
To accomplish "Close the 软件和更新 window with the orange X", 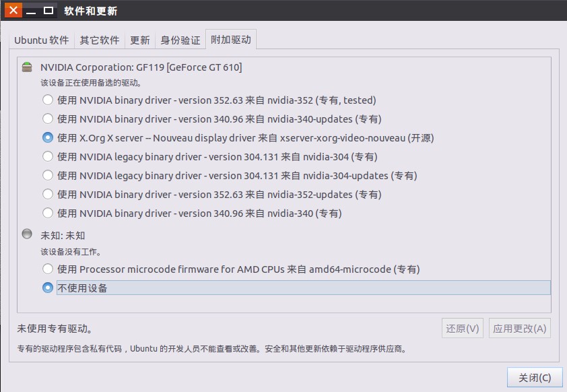I will pyautogui.click(x=13, y=10).
